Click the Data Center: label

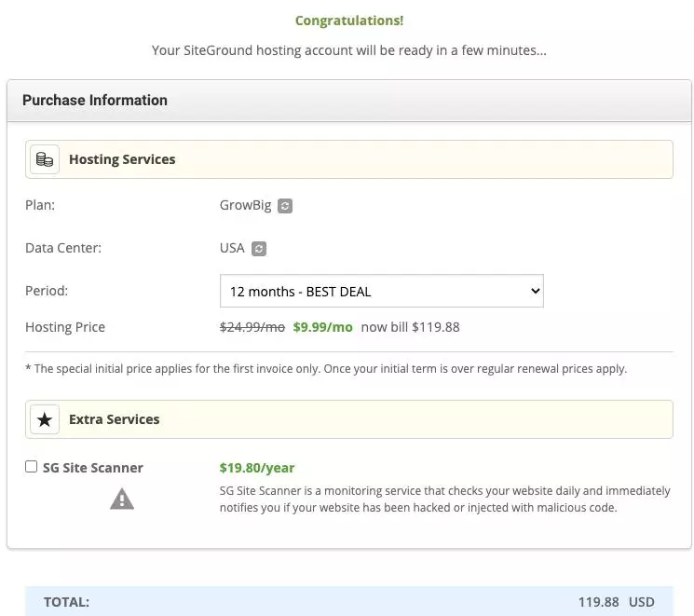coord(63,248)
